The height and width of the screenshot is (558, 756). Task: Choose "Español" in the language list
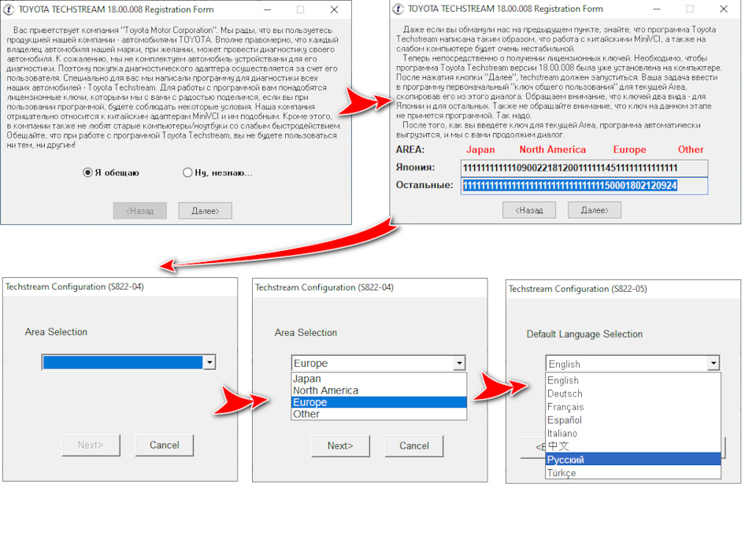[633, 420]
